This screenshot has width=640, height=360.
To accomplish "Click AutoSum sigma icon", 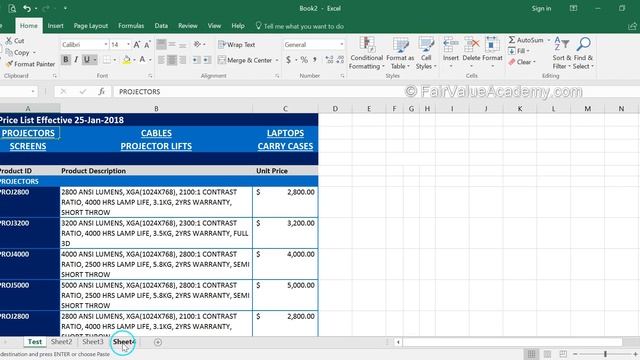I will (511, 40).
